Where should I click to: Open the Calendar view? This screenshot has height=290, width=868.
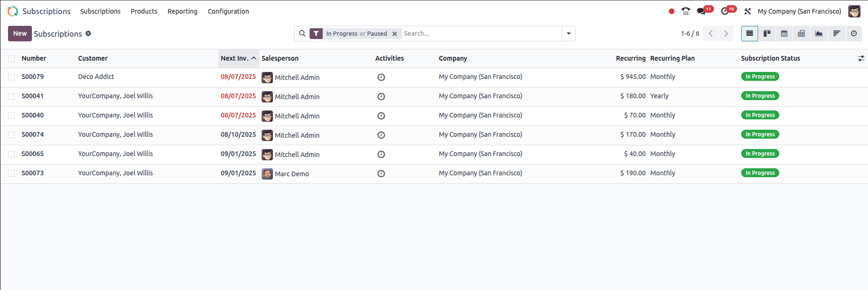784,33
